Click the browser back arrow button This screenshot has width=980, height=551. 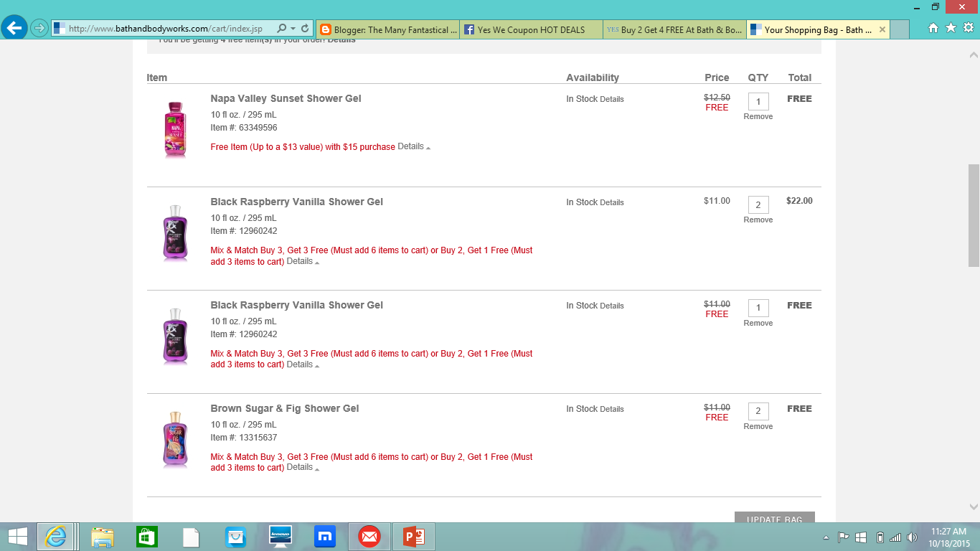click(x=14, y=29)
